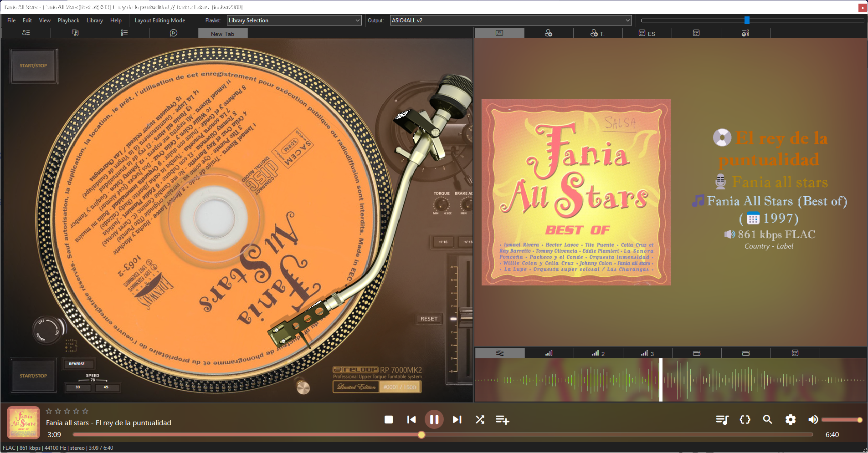
Task: Open the artist list tab icon
Action: (x=26, y=33)
